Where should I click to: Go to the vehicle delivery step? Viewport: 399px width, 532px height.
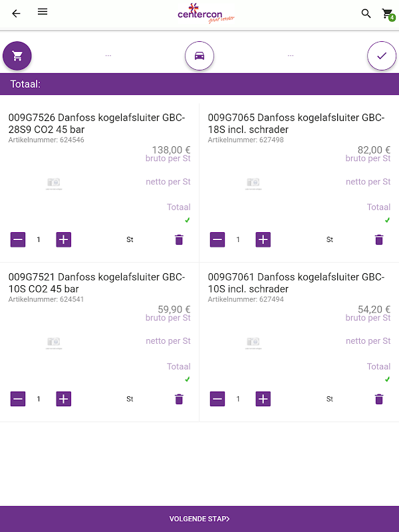[199, 56]
